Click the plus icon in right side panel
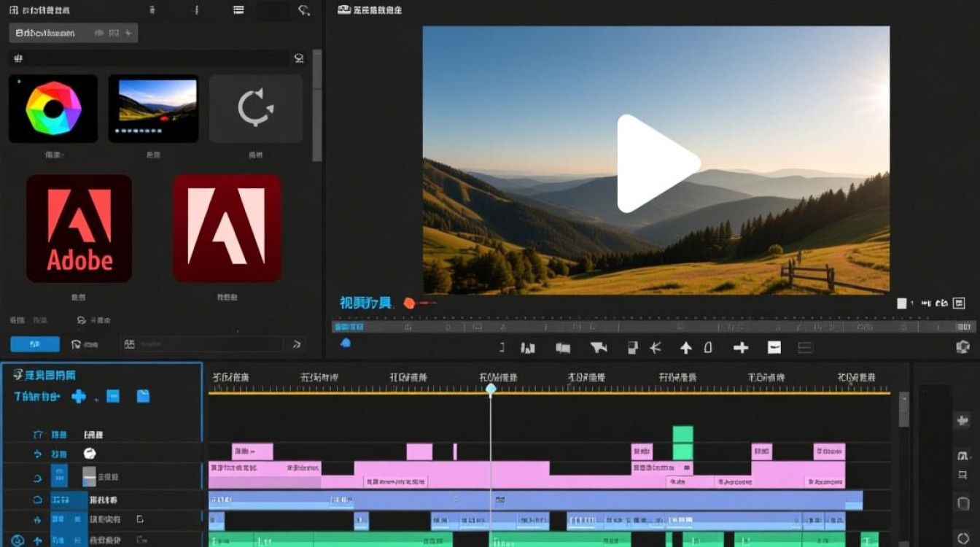 (x=962, y=421)
